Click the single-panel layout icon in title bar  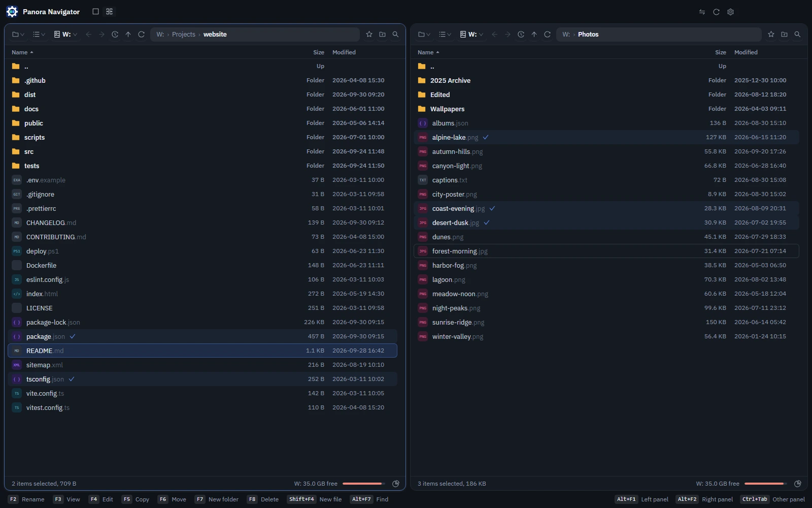(95, 12)
